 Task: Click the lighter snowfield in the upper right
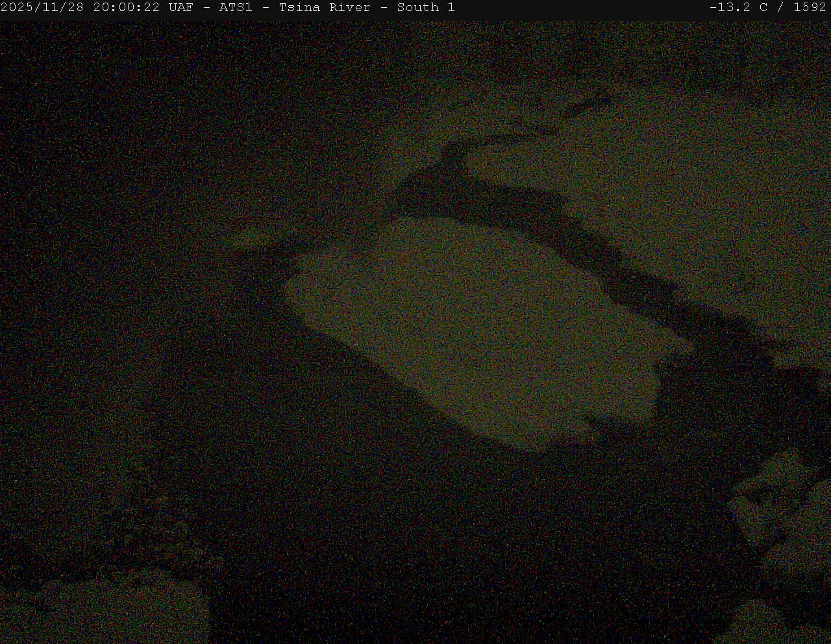701,195
